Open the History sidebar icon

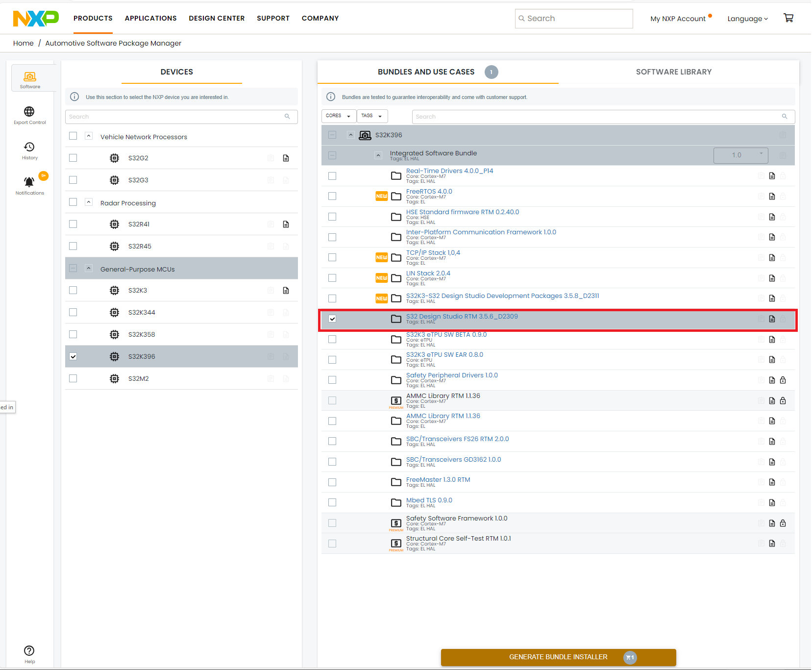29,150
